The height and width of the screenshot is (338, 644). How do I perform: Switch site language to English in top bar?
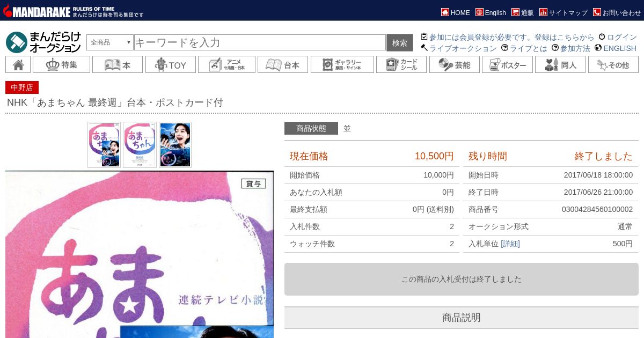coord(491,12)
